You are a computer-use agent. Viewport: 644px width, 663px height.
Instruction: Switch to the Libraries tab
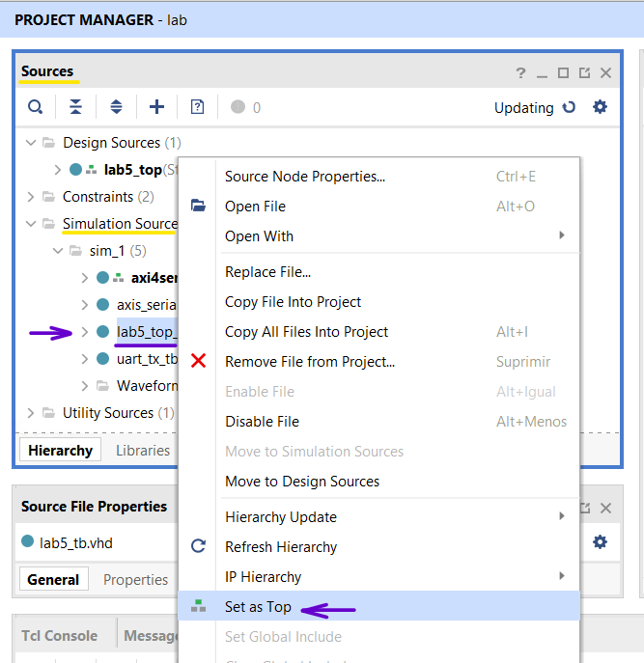pos(143,451)
